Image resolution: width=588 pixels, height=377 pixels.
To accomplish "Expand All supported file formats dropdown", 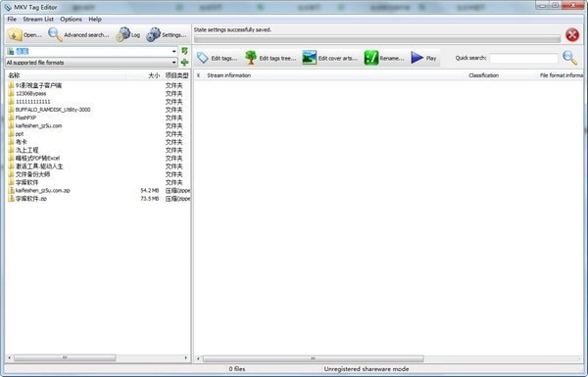I will (174, 63).
